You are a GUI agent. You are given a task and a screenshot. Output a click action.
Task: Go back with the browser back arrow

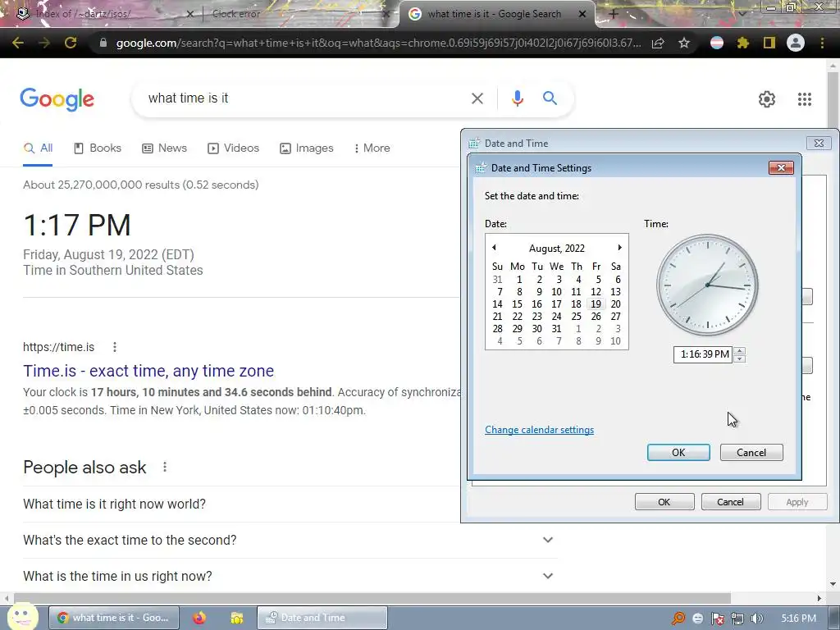[18, 43]
